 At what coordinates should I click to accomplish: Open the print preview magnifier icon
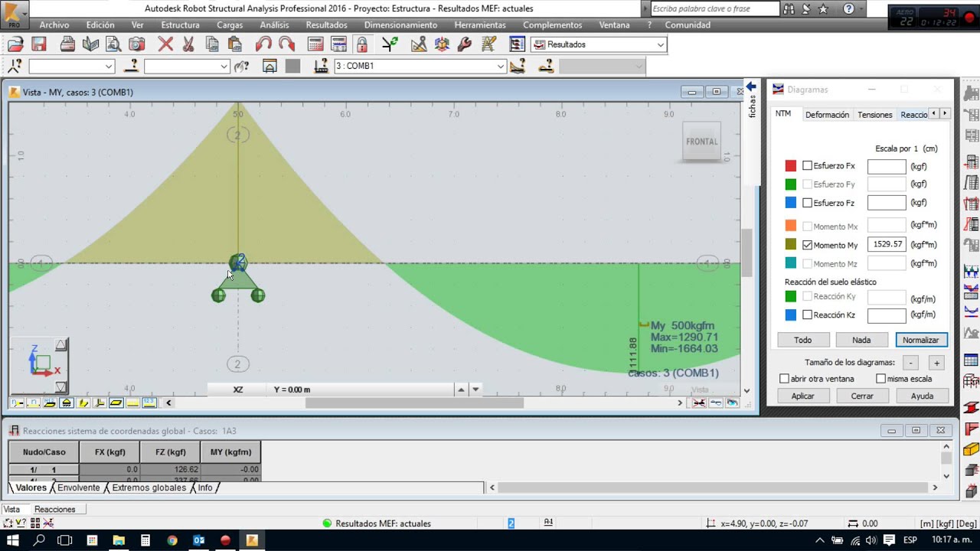113,44
